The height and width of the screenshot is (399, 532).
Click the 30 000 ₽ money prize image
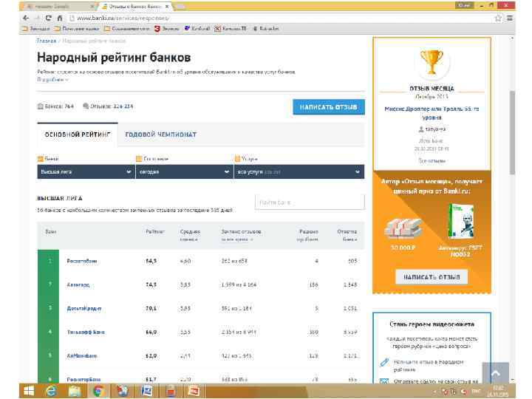pyautogui.click(x=403, y=228)
